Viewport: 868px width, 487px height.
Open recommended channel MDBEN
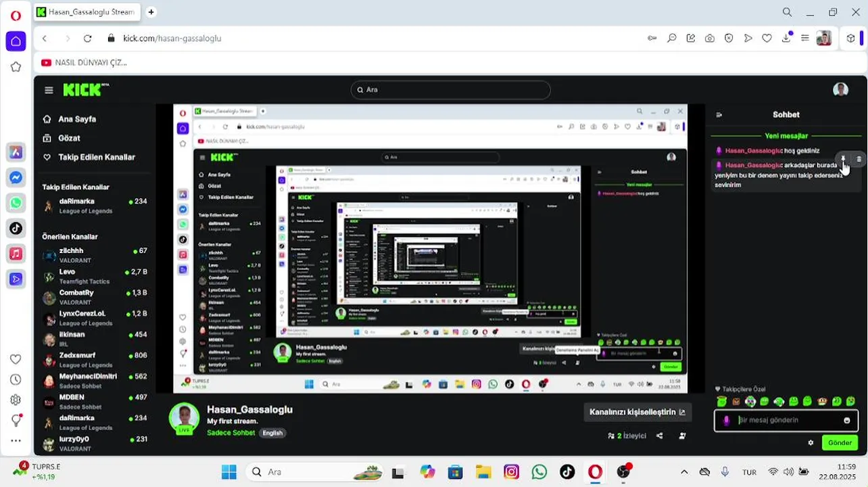click(x=95, y=402)
